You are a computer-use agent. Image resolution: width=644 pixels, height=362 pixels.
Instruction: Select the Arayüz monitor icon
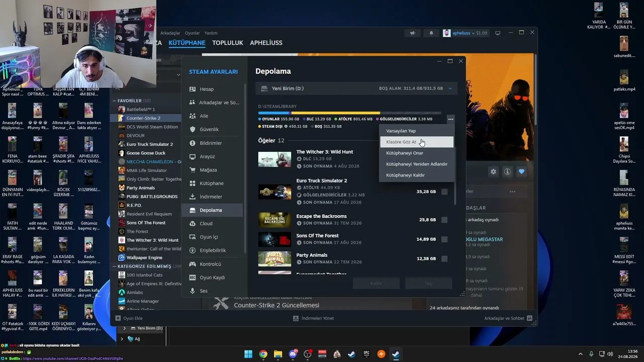point(192,156)
